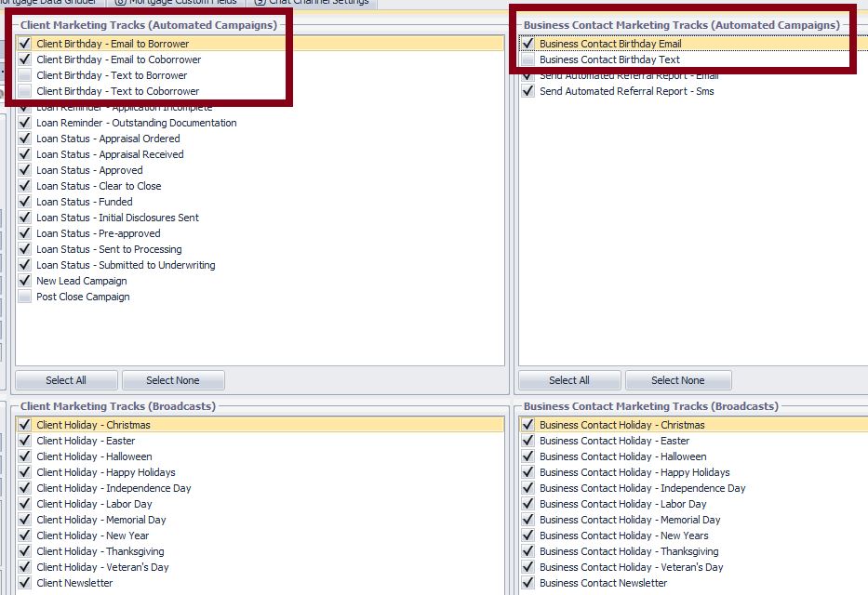868x595 pixels.
Task: Toggle Loan Status - Submitted to Underwriting
Action: [x=25, y=265]
